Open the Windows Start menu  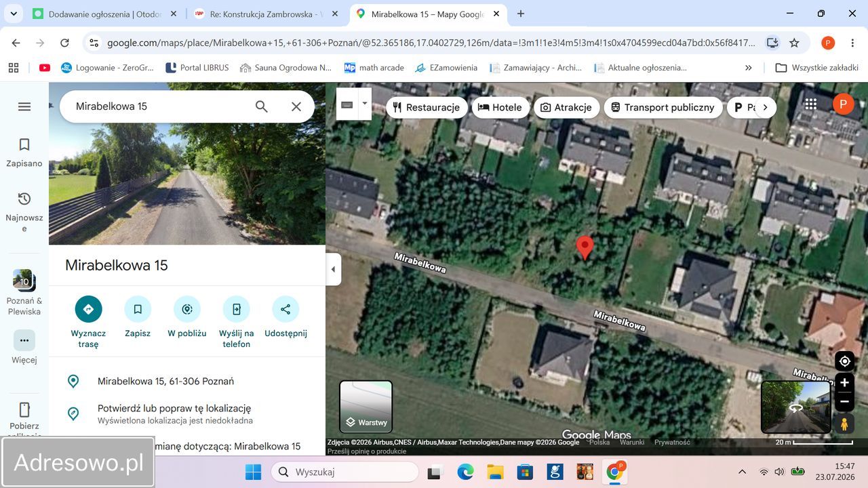tap(253, 472)
